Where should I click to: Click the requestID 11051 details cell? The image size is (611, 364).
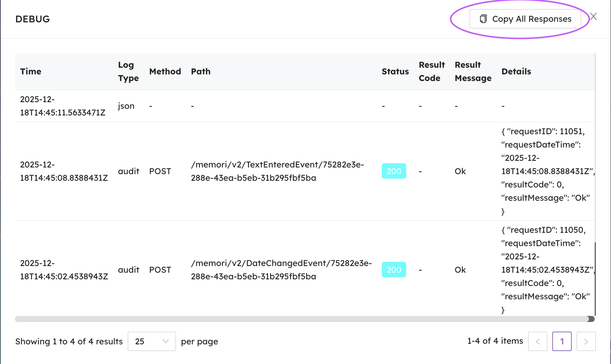tap(545, 171)
